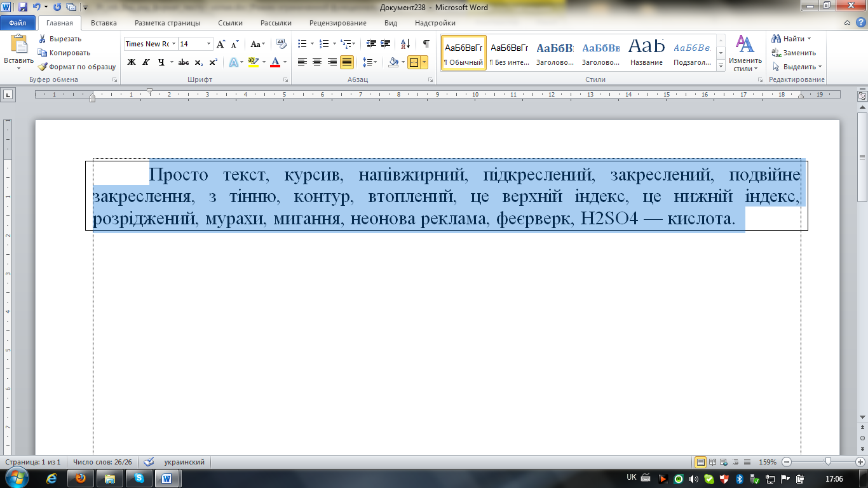Click the font color red A button

click(275, 62)
